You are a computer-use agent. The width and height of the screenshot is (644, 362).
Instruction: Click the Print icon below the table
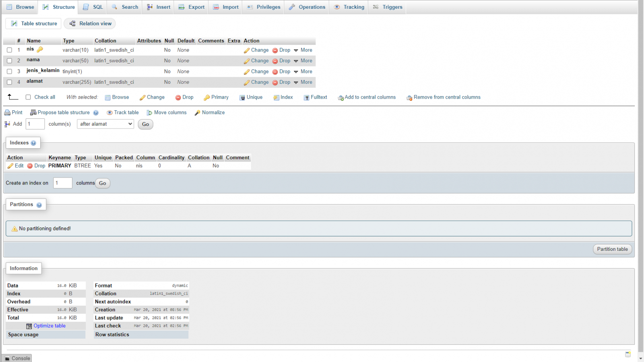7,113
